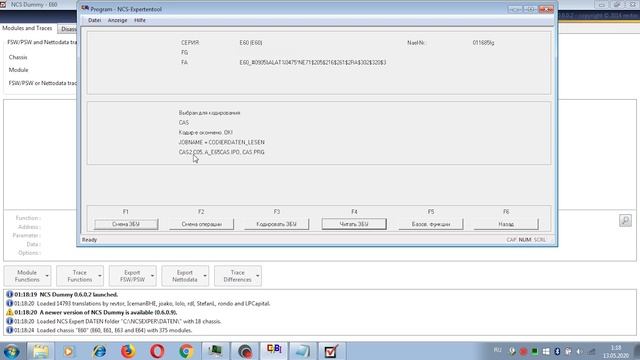
Task: Switch to the NCS Expert taskbar icon
Action: pos(274,351)
